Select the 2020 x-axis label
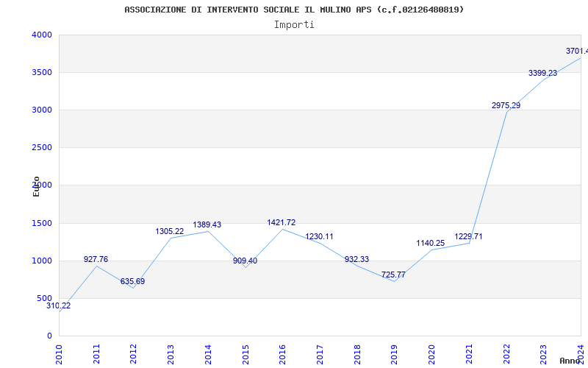The height and width of the screenshot is (368, 588). pyautogui.click(x=431, y=354)
